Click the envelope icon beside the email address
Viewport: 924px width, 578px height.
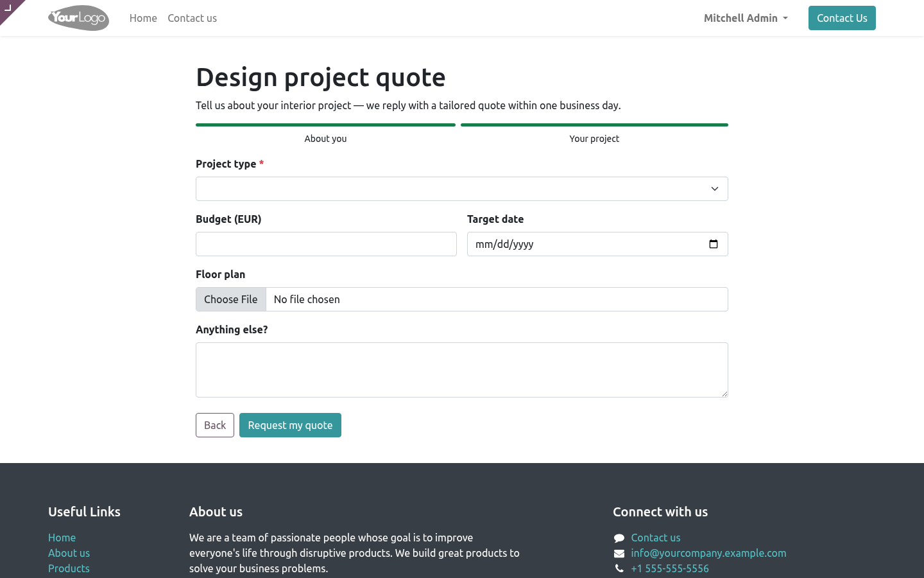[x=619, y=554]
